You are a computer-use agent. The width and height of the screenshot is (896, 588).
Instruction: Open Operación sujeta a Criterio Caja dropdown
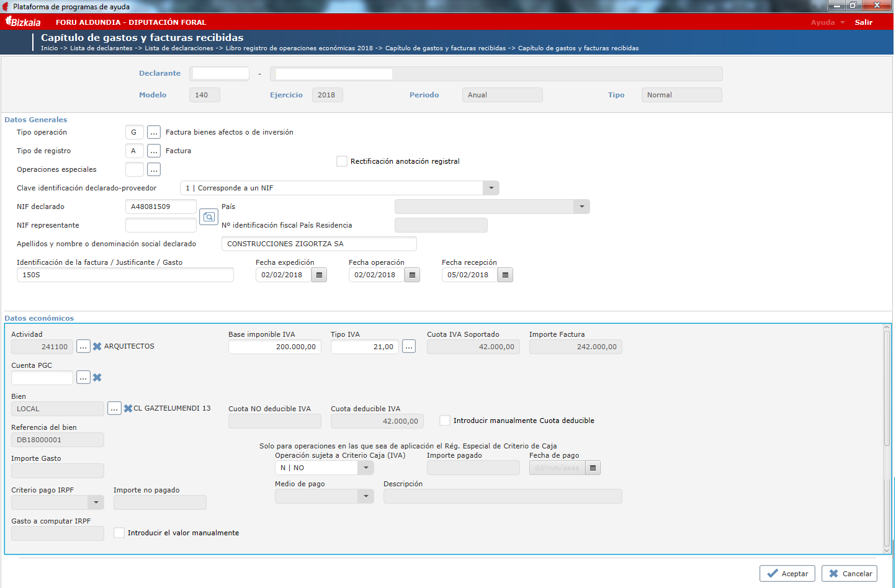click(365, 468)
